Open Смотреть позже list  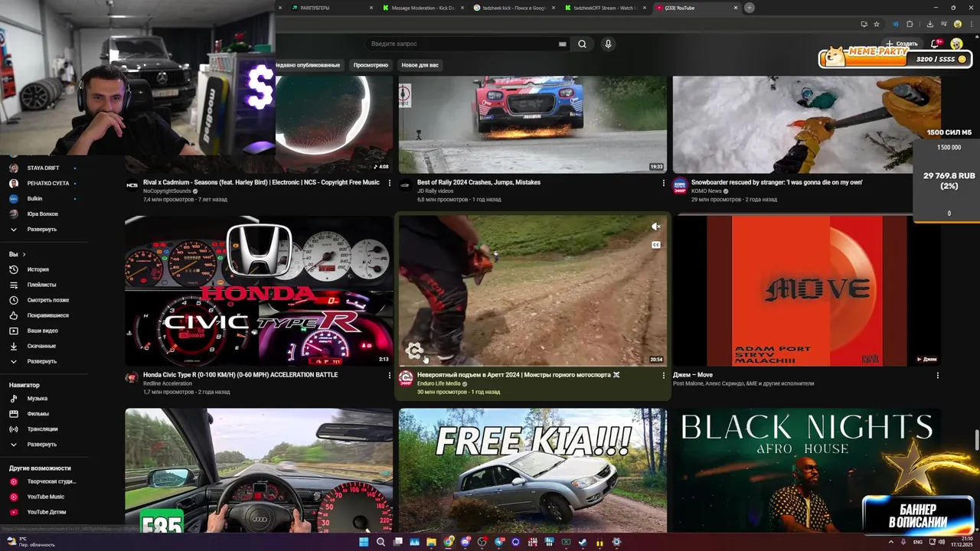pyautogui.click(x=47, y=300)
